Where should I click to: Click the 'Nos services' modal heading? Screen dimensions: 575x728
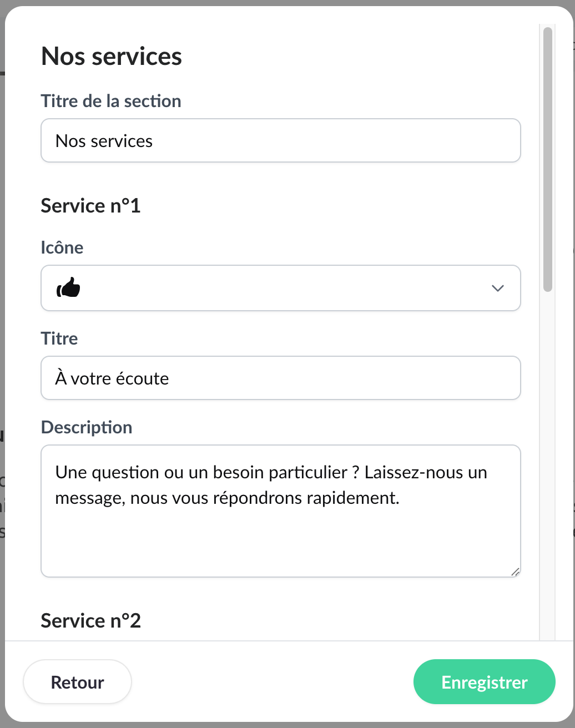[112, 56]
